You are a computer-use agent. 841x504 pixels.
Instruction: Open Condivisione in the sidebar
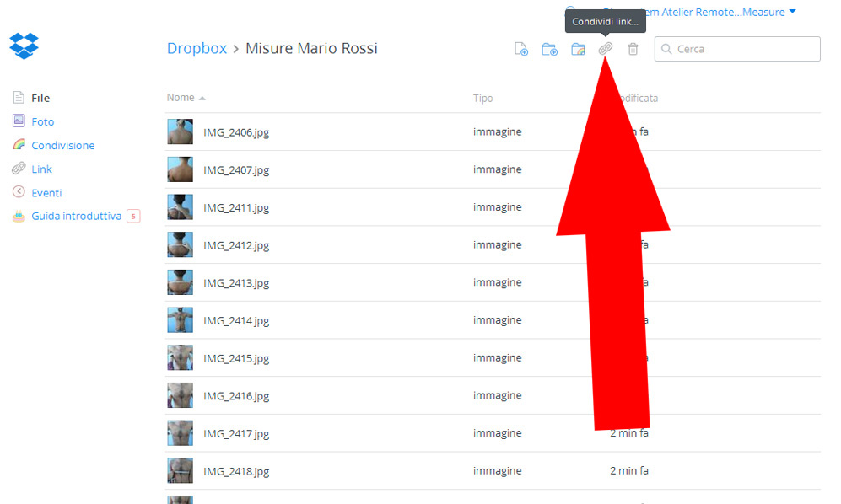tap(62, 145)
